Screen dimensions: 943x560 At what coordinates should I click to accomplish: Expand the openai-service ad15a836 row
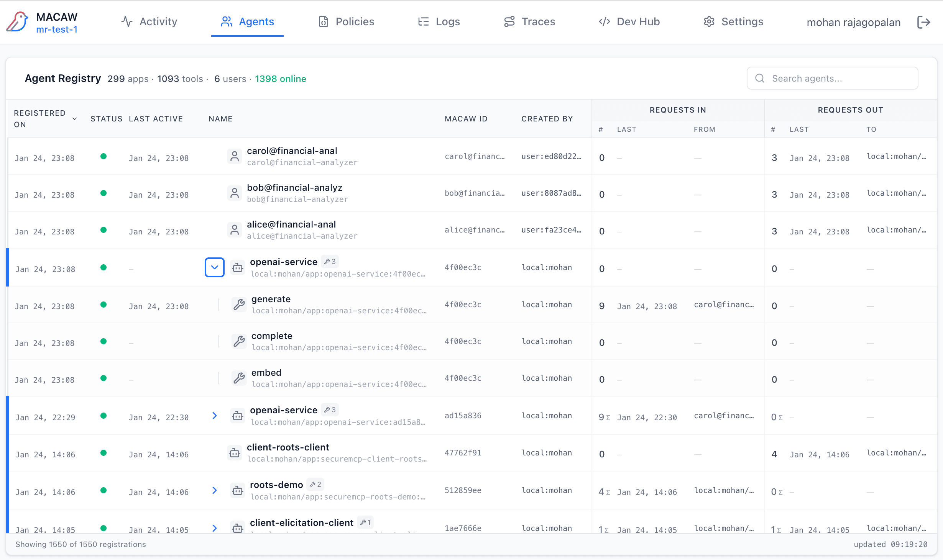coord(215,416)
